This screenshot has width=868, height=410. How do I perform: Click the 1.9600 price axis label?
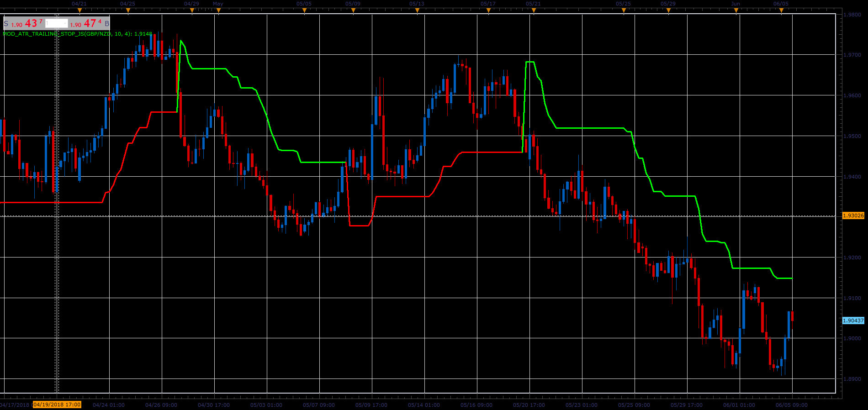coord(852,95)
